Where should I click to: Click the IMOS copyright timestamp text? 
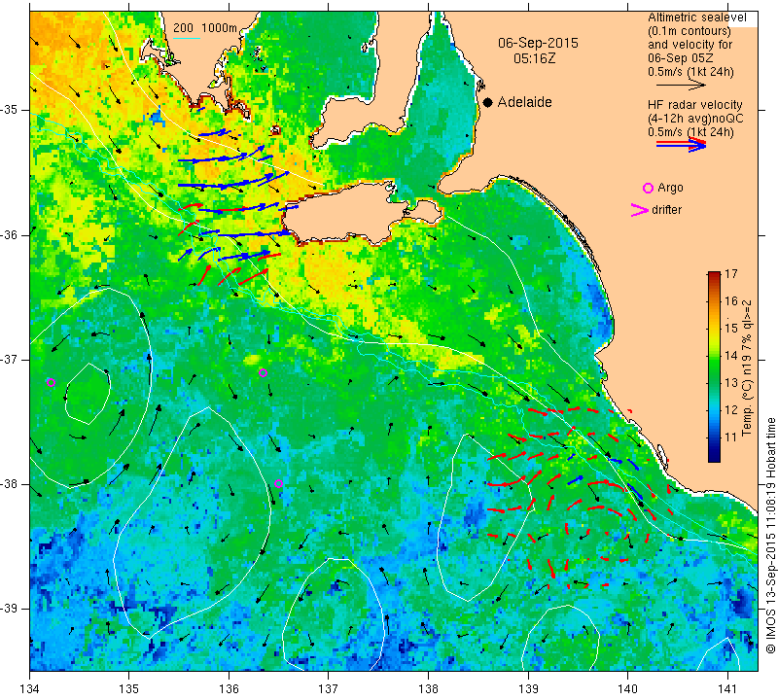[770, 536]
